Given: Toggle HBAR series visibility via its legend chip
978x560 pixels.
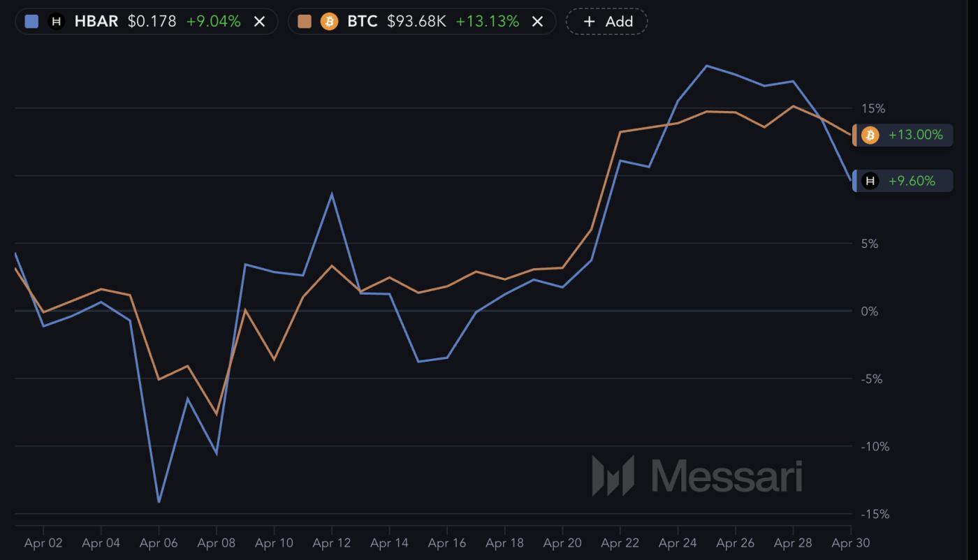Looking at the screenshot, I should pyautogui.click(x=98, y=21).
